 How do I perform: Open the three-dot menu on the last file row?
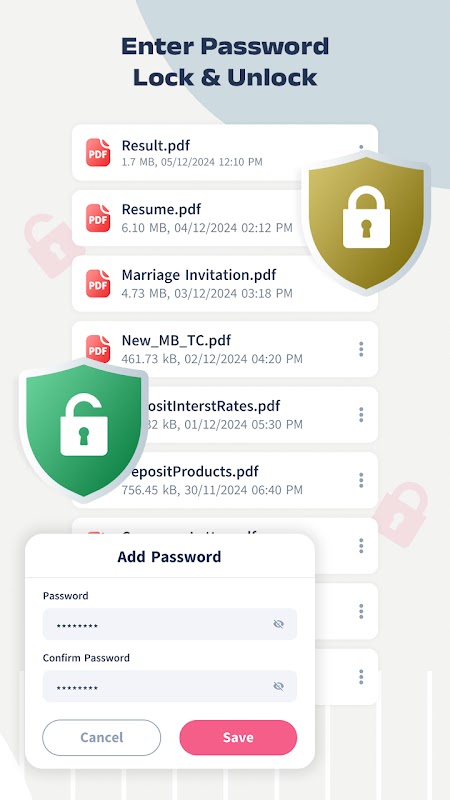(361, 677)
